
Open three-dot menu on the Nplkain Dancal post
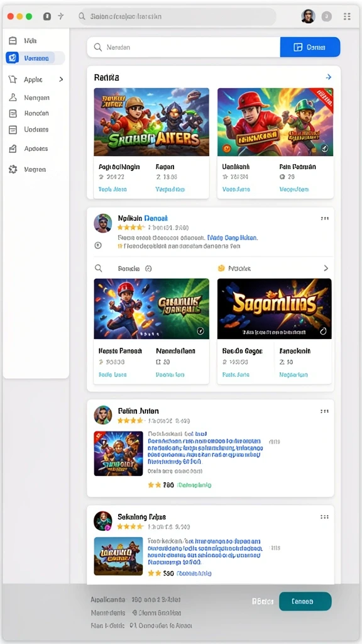tap(325, 218)
